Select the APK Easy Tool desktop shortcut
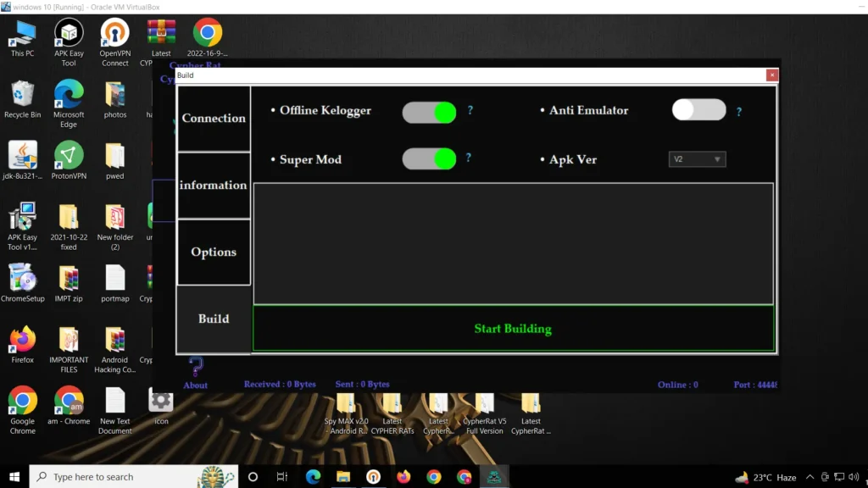Screen dimensions: 868x488 coord(69,42)
